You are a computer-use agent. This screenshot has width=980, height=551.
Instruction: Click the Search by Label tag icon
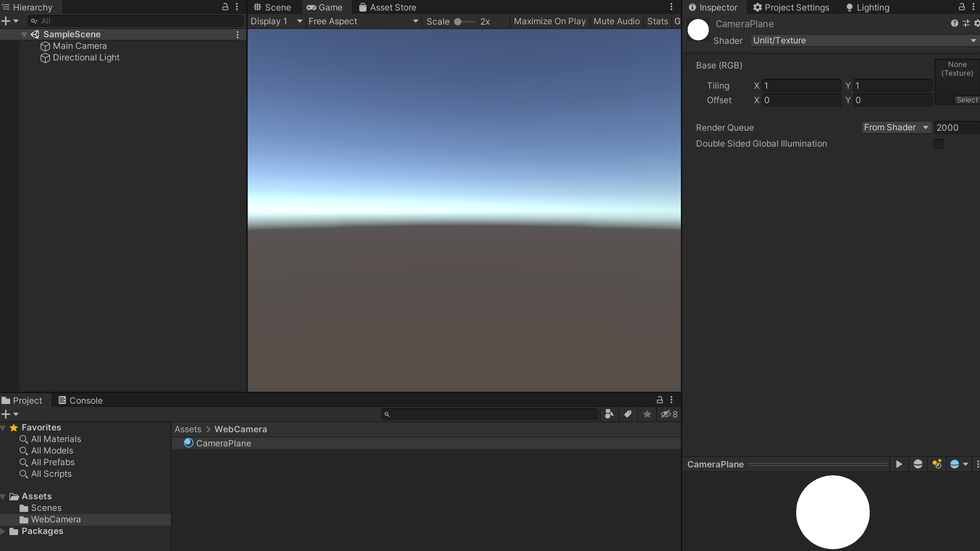click(x=628, y=414)
